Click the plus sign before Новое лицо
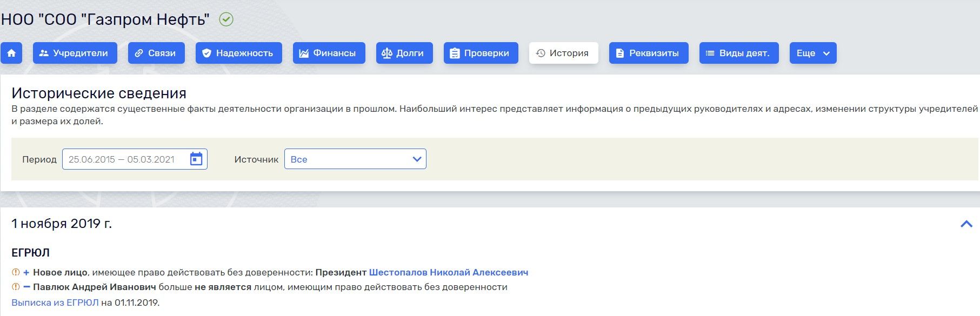 [x=26, y=272]
